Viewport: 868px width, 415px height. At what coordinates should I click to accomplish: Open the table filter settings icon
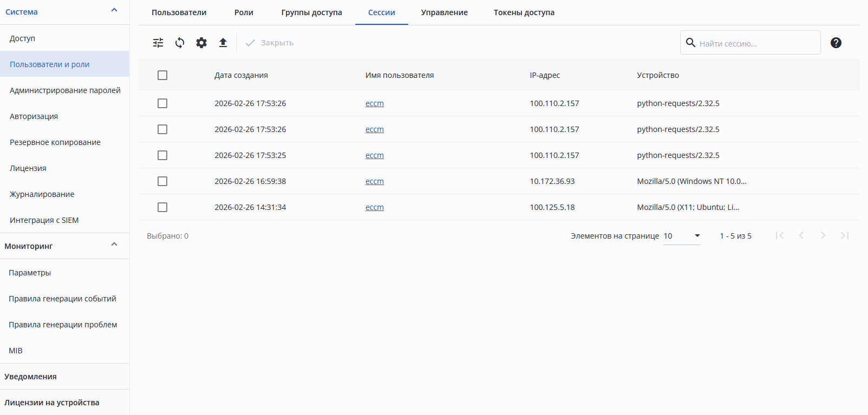(x=158, y=43)
